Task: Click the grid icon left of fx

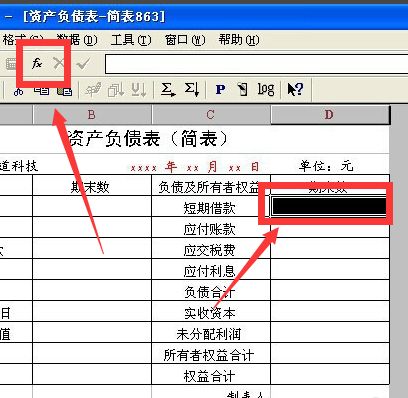Action: (10, 63)
